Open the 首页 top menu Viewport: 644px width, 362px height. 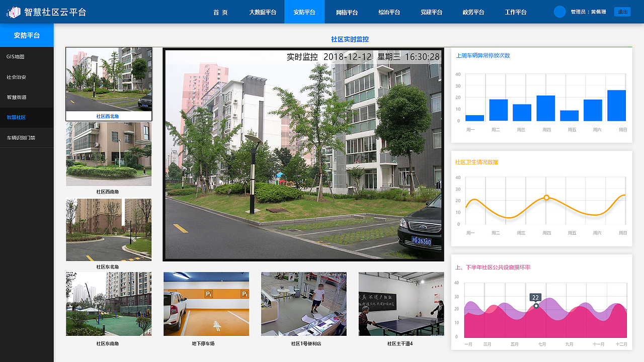click(220, 12)
